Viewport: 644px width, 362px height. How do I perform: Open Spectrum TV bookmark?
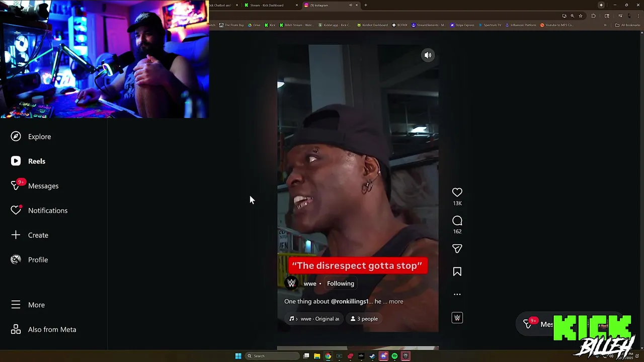[490, 25]
